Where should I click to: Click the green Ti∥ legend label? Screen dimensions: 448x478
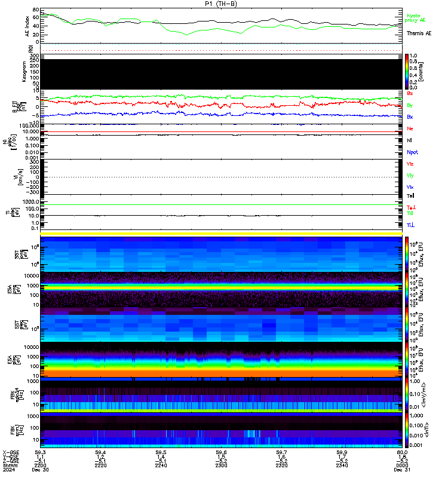pyautogui.click(x=410, y=213)
